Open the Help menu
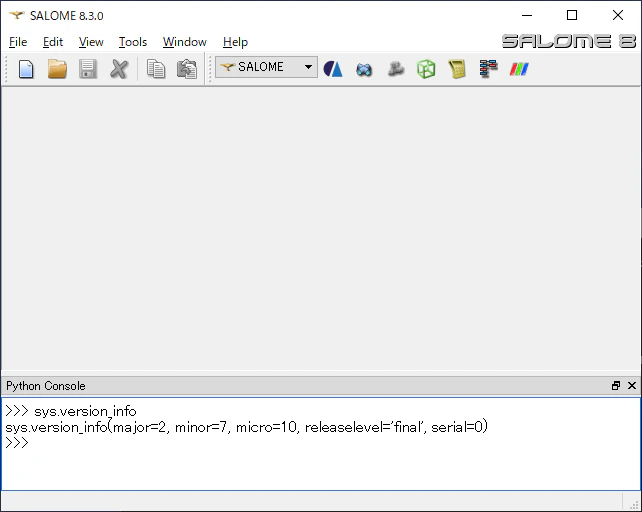 pyautogui.click(x=235, y=42)
